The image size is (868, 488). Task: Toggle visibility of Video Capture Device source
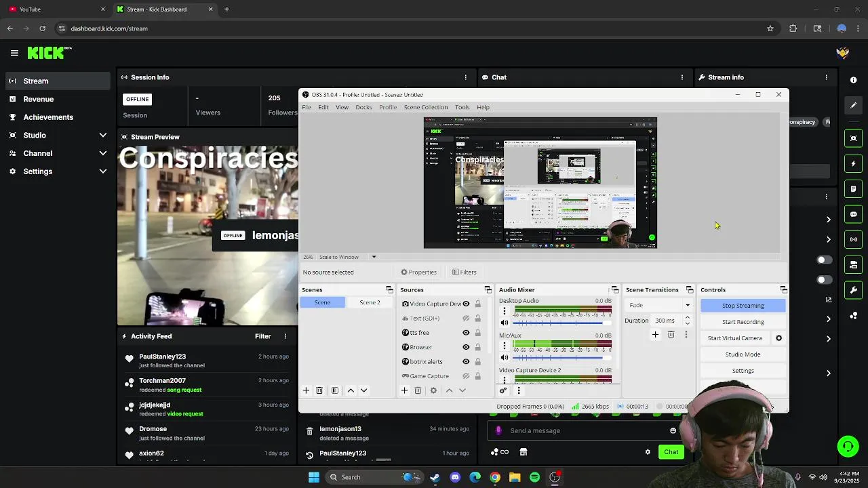(x=466, y=304)
